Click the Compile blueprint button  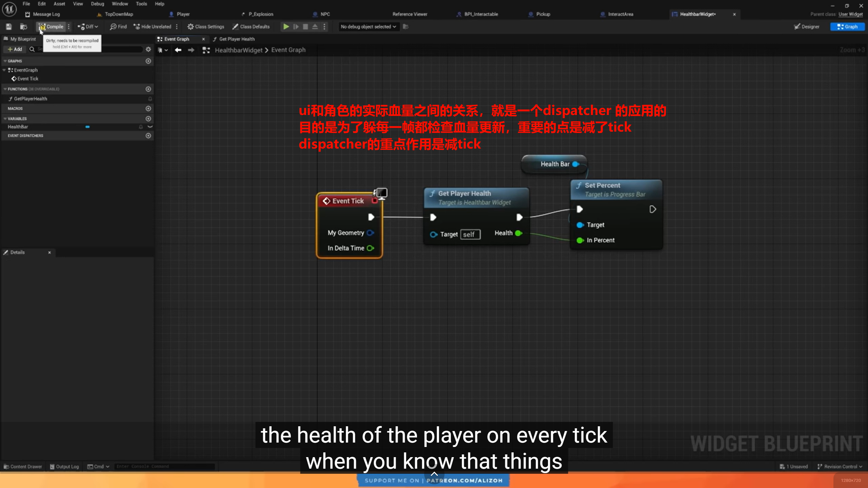[x=51, y=26]
